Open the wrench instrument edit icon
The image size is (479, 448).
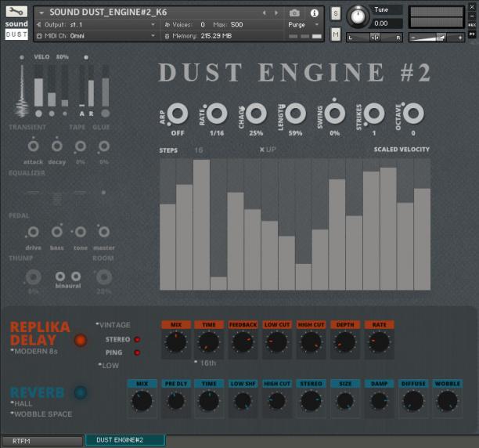click(16, 11)
